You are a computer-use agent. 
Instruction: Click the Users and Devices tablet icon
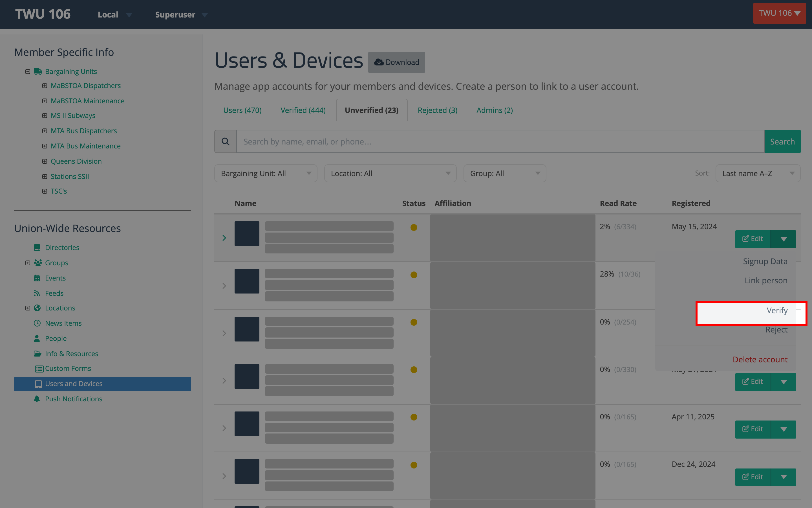pyautogui.click(x=39, y=384)
